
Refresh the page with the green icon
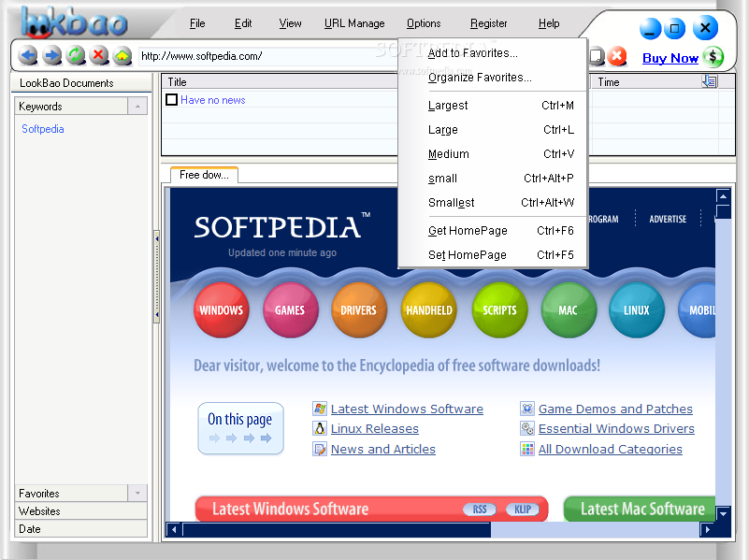[75, 56]
